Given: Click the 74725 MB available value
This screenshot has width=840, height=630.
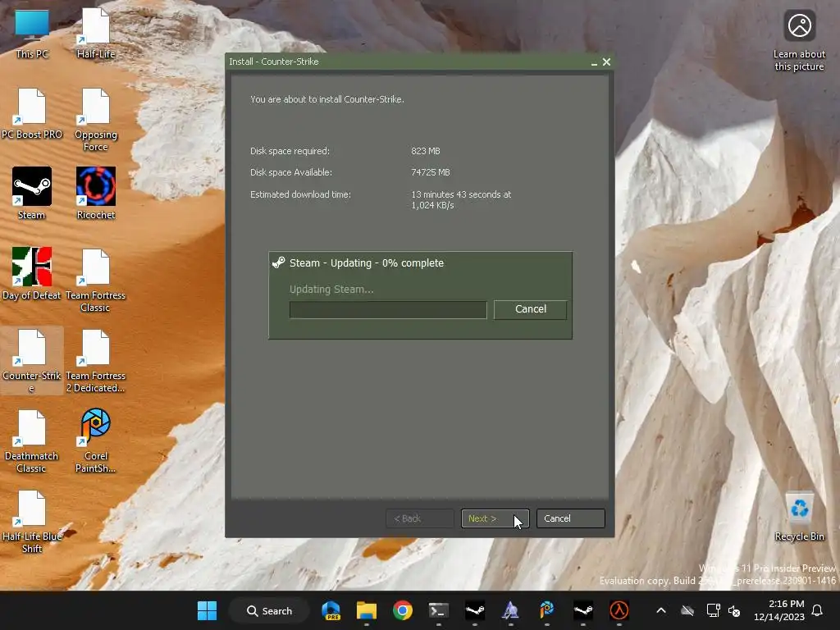Looking at the screenshot, I should point(430,172).
